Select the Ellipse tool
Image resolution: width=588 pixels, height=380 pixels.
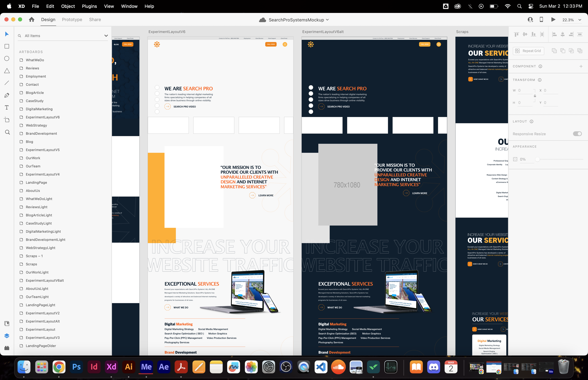click(x=7, y=59)
